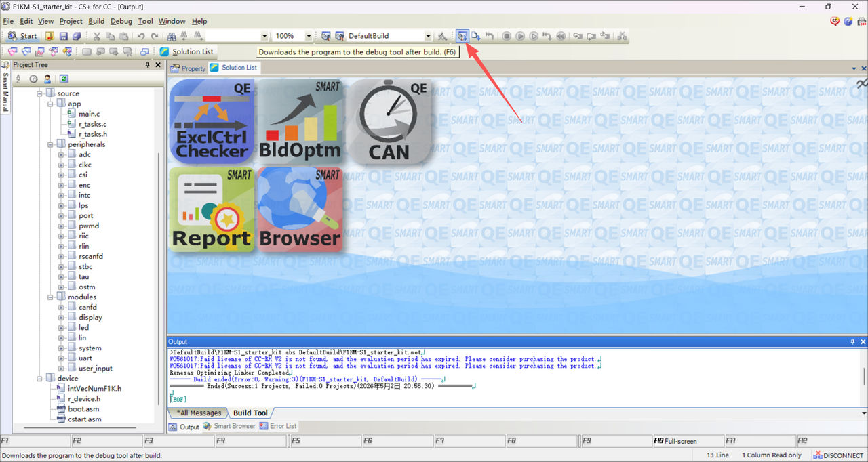Switch to the Build Tool output tab
The height and width of the screenshot is (462, 868).
(x=250, y=413)
